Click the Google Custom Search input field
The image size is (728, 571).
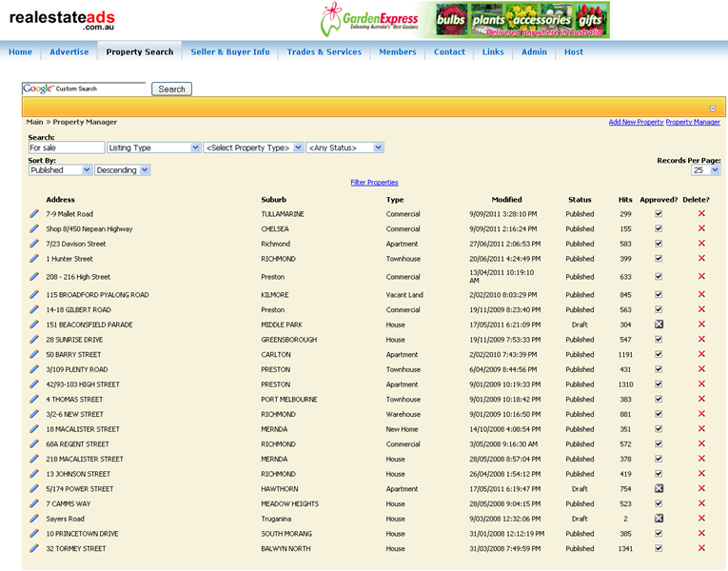(84, 89)
